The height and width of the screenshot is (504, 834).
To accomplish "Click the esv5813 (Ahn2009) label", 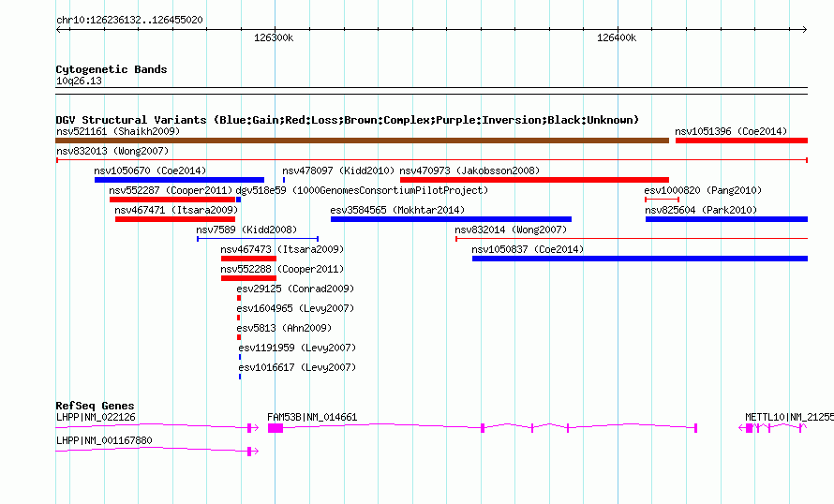I will (x=284, y=328).
